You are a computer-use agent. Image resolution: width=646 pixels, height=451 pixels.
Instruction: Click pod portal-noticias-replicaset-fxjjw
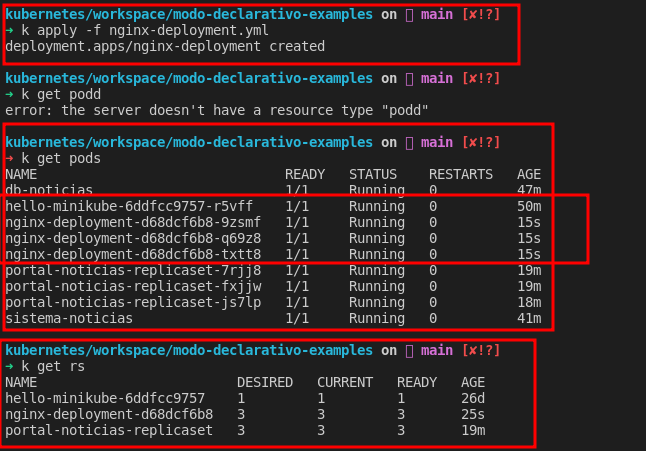click(133, 286)
